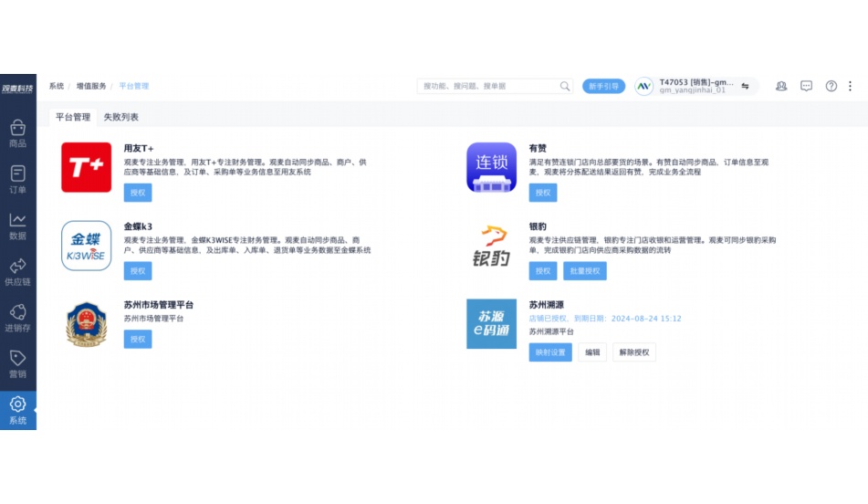
Task: Click the 增值服务 breadcrumb link
Action: click(91, 86)
